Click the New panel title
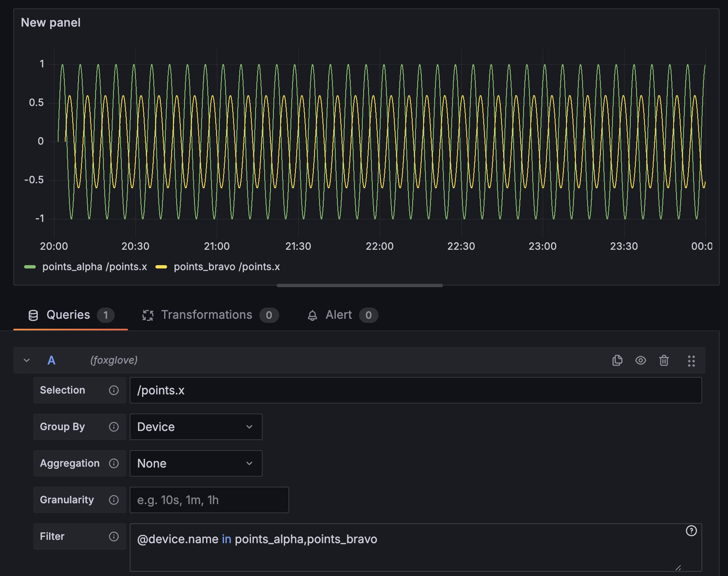728x576 pixels. point(51,22)
